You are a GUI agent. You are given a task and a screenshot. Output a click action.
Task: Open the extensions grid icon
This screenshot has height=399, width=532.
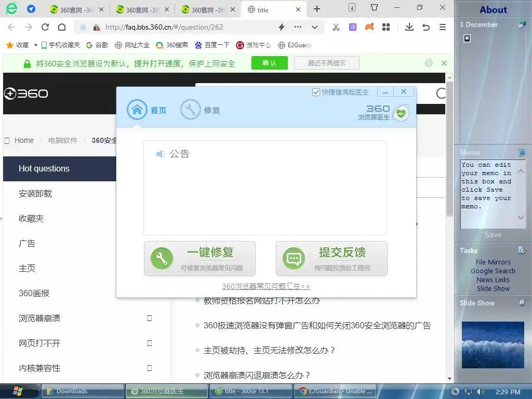click(386, 27)
